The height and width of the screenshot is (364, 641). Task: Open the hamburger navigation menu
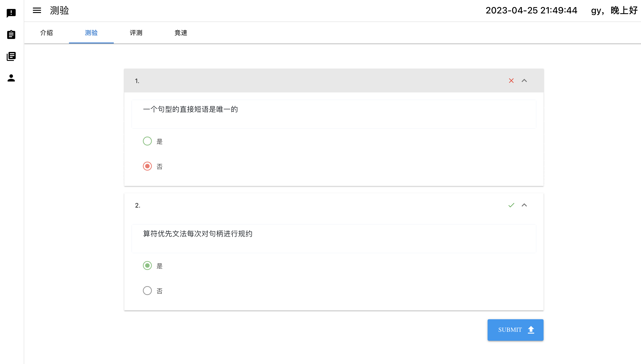pyautogui.click(x=37, y=11)
